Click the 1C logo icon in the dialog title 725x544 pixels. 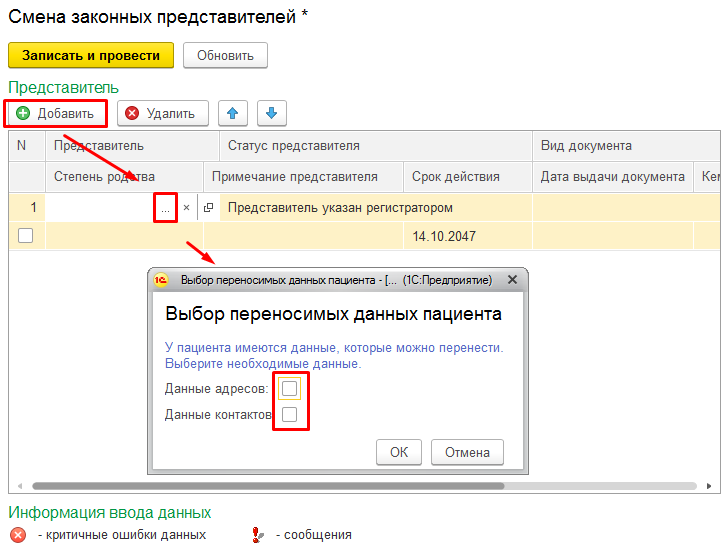163,280
